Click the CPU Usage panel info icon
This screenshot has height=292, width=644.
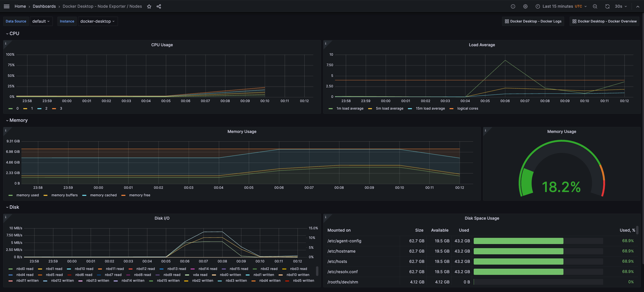click(x=6, y=43)
